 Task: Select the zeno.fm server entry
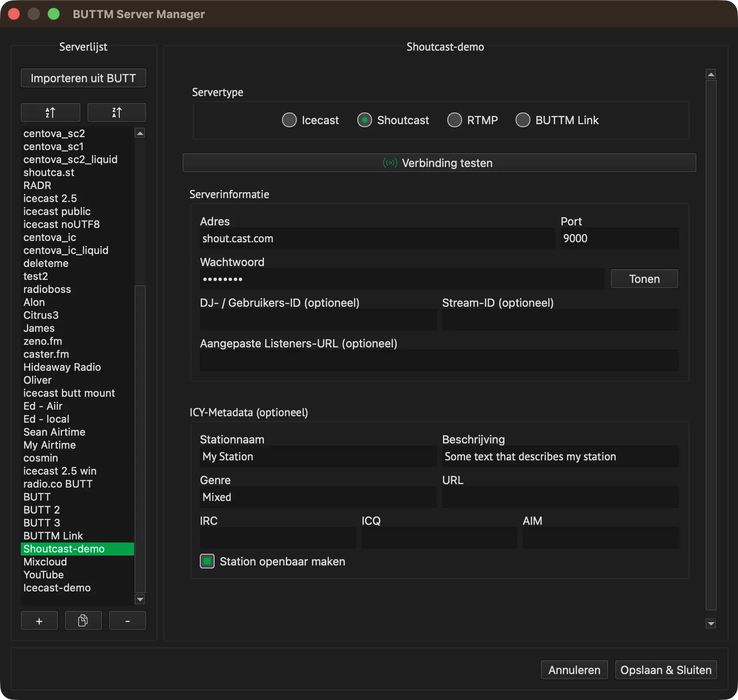(77, 341)
